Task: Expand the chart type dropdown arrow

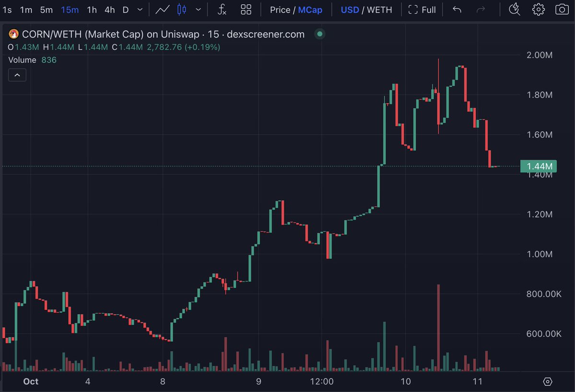Action: click(198, 10)
